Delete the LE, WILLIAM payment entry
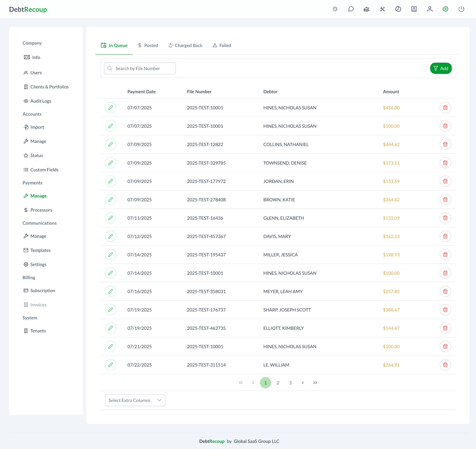This screenshot has width=476, height=449. pyautogui.click(x=445, y=365)
